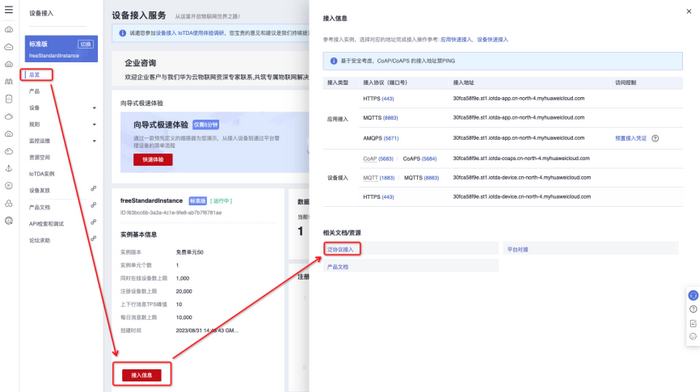The height and width of the screenshot is (392, 700).
Task: Click the smiley face icon on right edge
Action: pyautogui.click(x=693, y=337)
